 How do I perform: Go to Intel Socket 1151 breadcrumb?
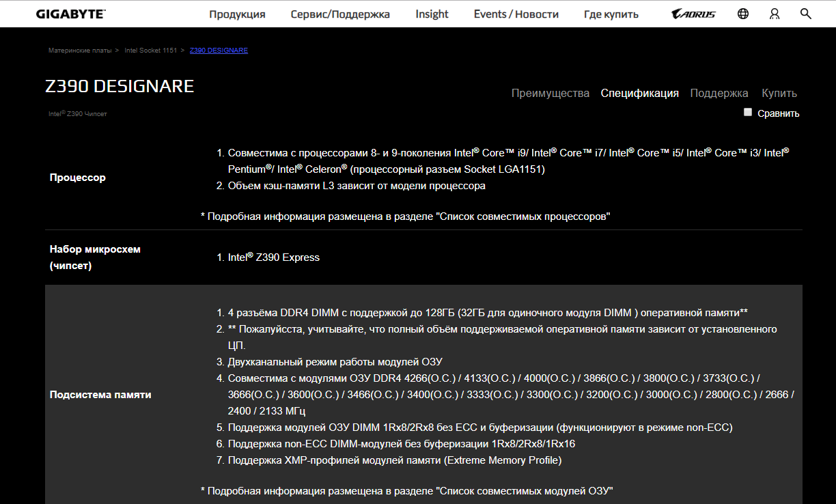150,51
